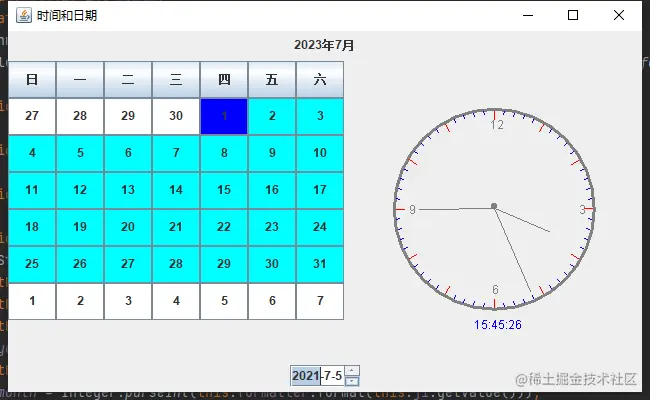Viewport: 650px width, 400px height.
Task: Select day 20 in the calendar
Action: coord(128,227)
